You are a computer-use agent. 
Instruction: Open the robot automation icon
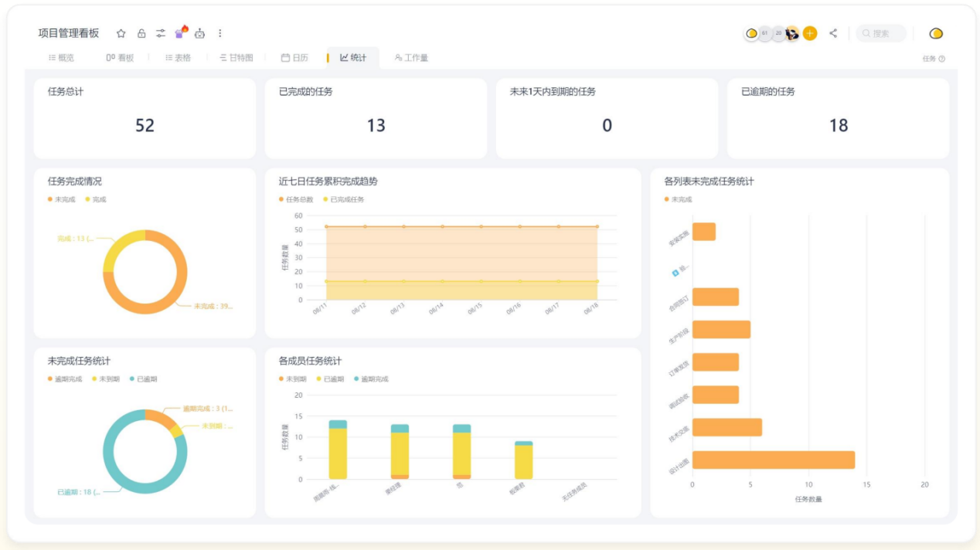click(x=200, y=33)
